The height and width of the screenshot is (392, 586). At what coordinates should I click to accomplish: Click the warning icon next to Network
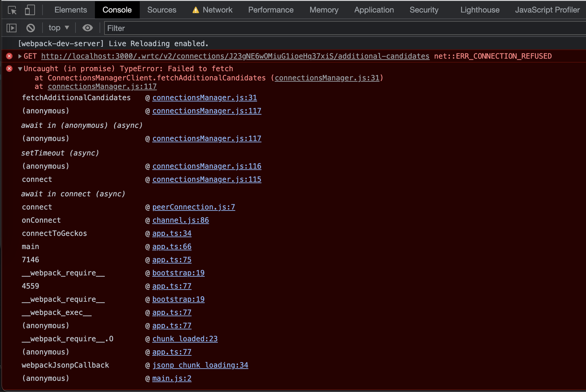195,10
